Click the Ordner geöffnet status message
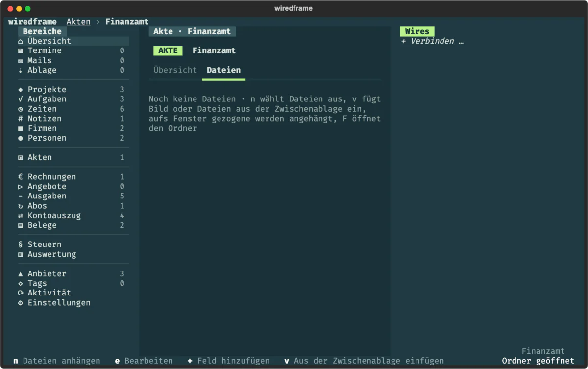 coord(539,361)
